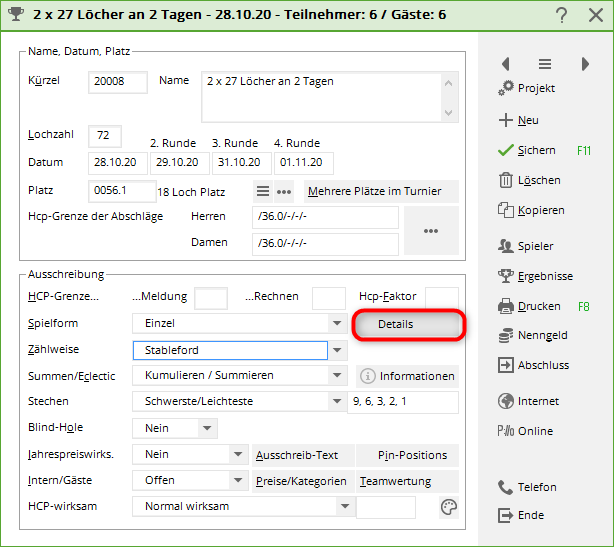Click into the Kürzel input field
The image size is (614, 547).
pyautogui.click(x=118, y=82)
